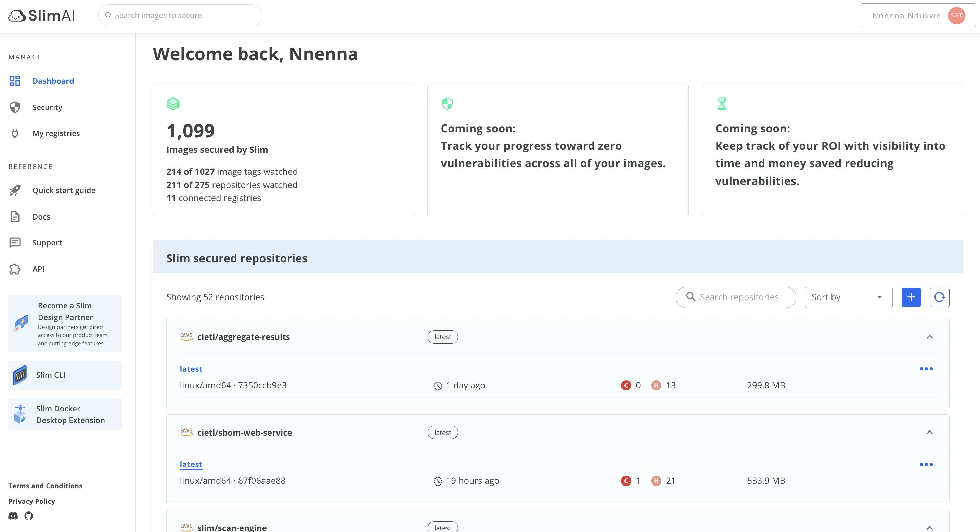Viewport: 980px width, 532px height.
Task: Click the slim/scan-engine repository name
Action: coord(232,528)
